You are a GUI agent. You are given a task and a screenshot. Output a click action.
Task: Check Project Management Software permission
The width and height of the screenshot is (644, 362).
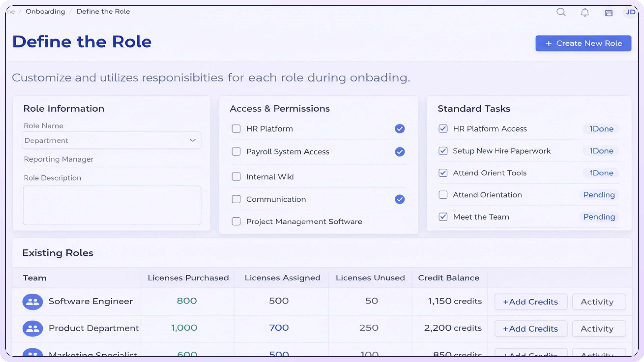click(236, 221)
